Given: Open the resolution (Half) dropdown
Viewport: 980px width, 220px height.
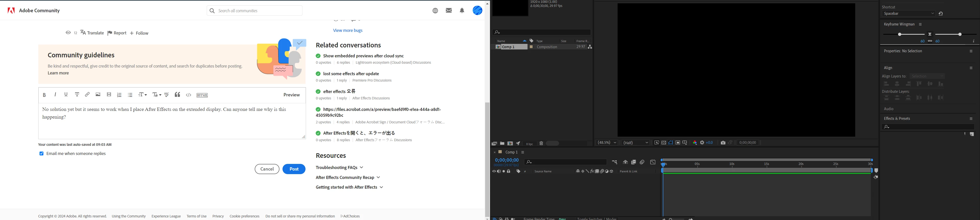Looking at the screenshot, I should pyautogui.click(x=636, y=143).
